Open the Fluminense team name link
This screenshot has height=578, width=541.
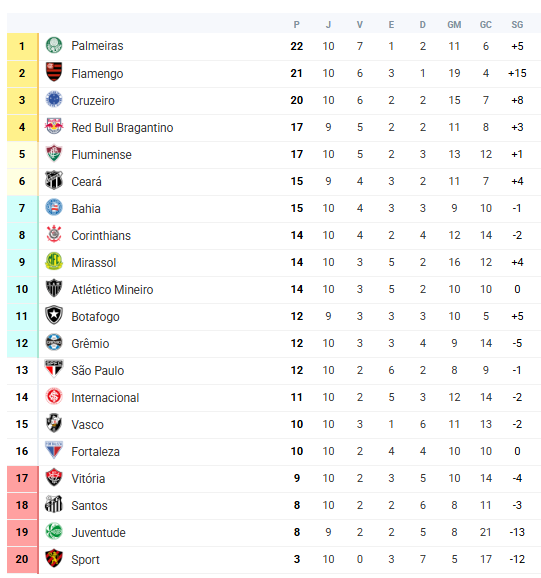[101, 154]
